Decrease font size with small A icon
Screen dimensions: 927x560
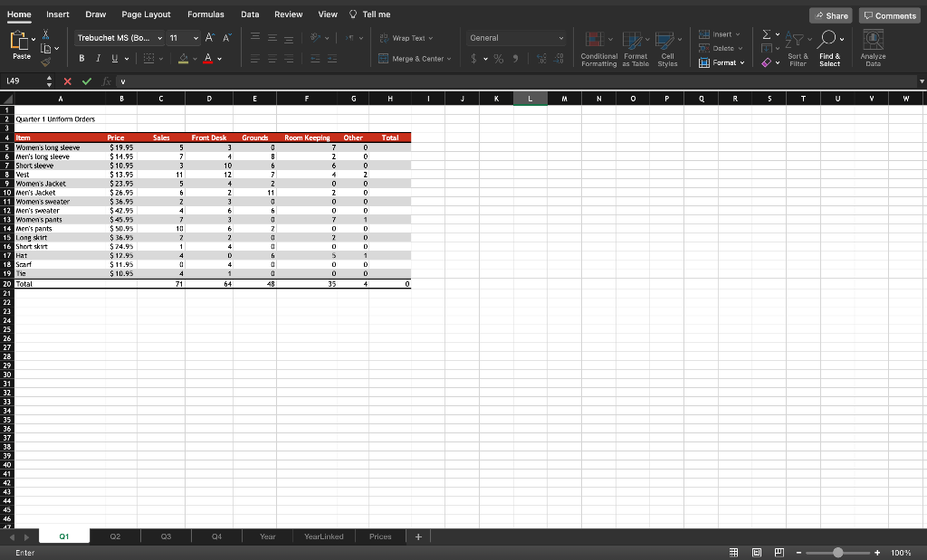point(227,38)
